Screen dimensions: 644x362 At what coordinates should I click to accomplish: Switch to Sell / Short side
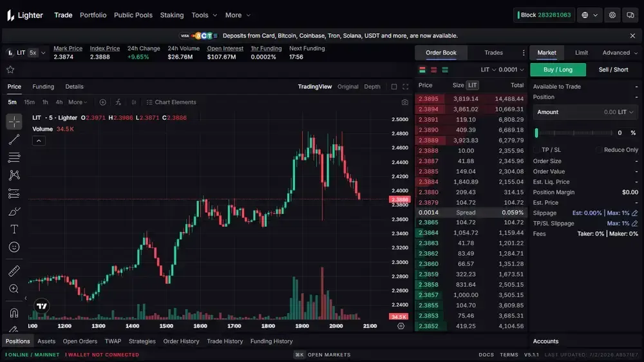613,70
